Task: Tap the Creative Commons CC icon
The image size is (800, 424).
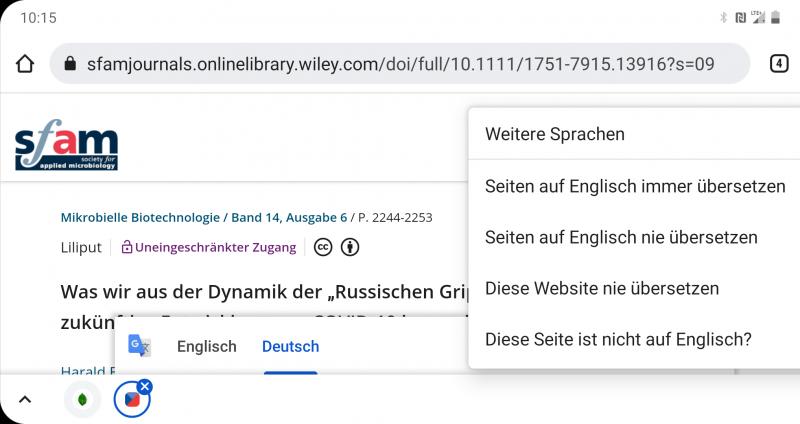Action: pos(323,247)
